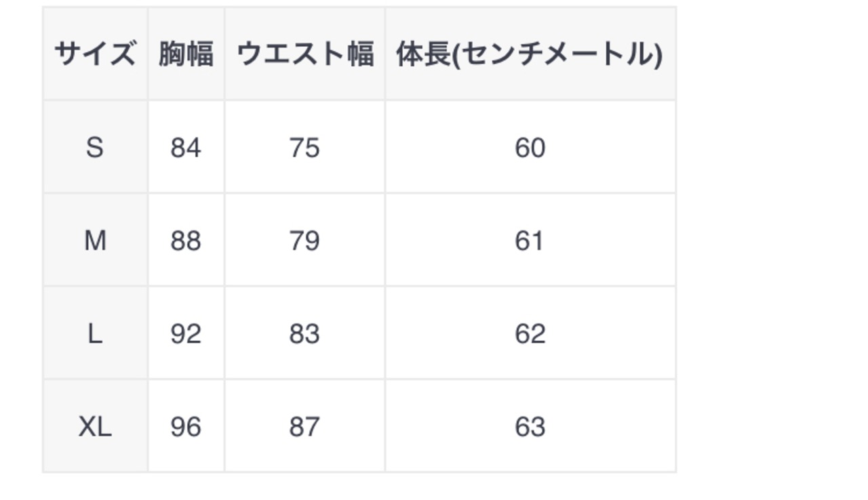Select waist width value 87
Viewport: 868px width, 500px height.
click(304, 426)
